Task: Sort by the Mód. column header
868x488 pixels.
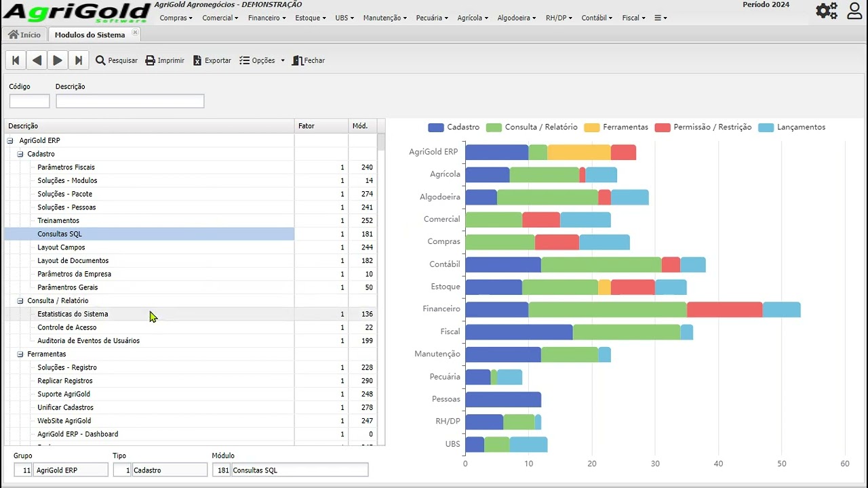Action: [362, 126]
